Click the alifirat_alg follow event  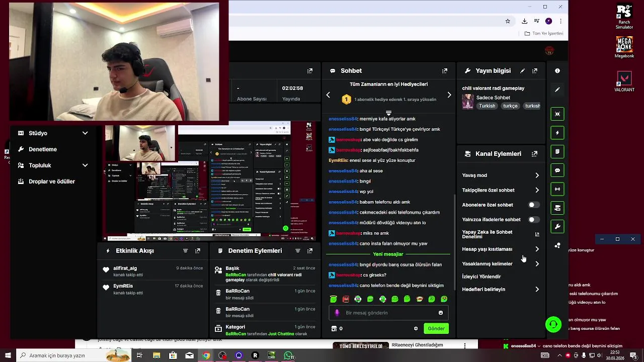tap(152, 271)
